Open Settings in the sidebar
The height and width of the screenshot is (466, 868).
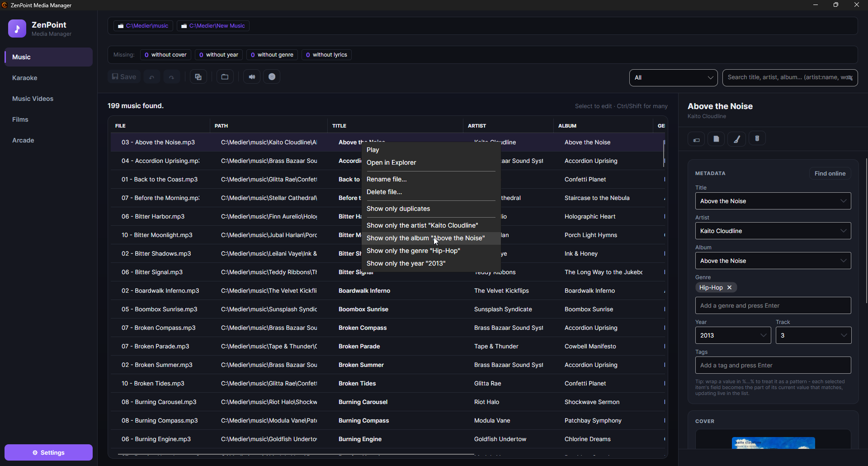click(48, 453)
